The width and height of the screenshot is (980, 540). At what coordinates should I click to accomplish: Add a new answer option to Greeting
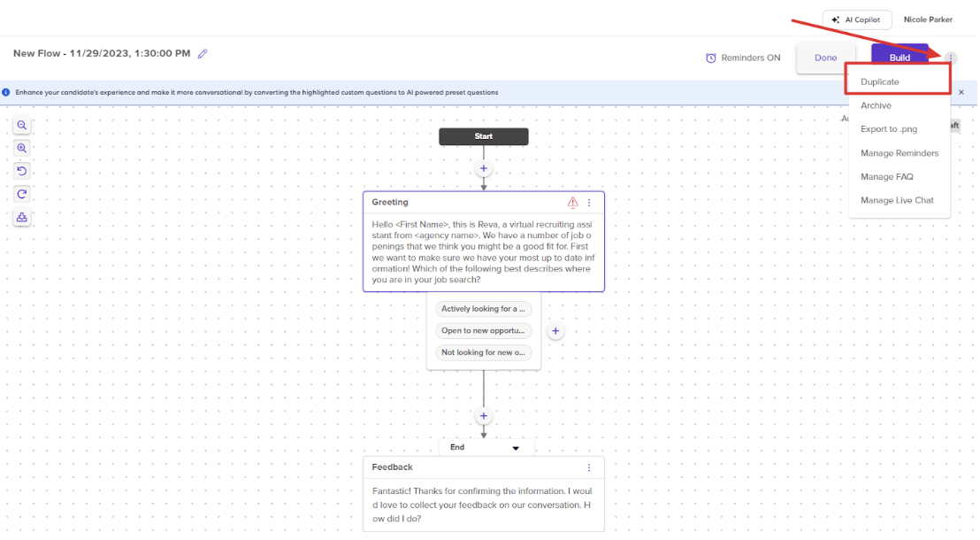(555, 331)
